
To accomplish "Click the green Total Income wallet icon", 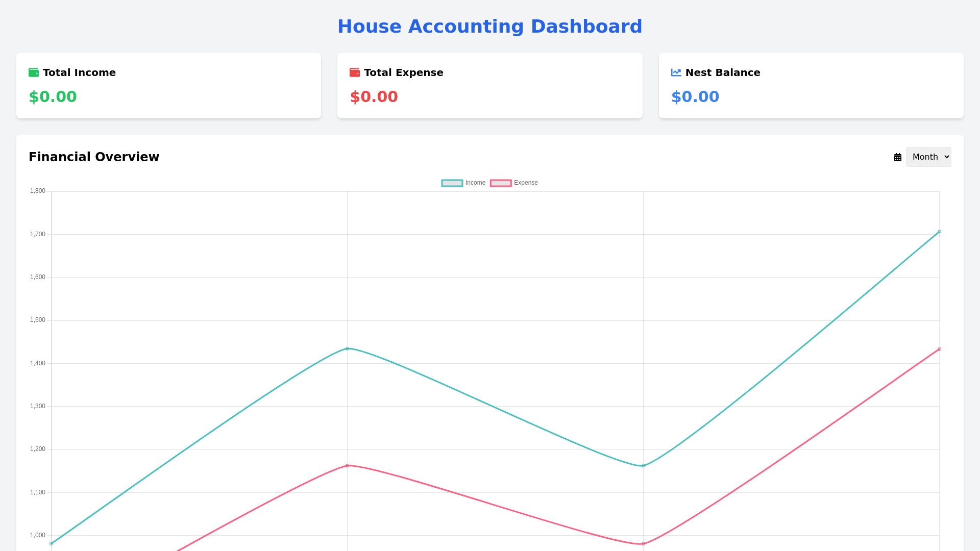I will pyautogui.click(x=34, y=72).
